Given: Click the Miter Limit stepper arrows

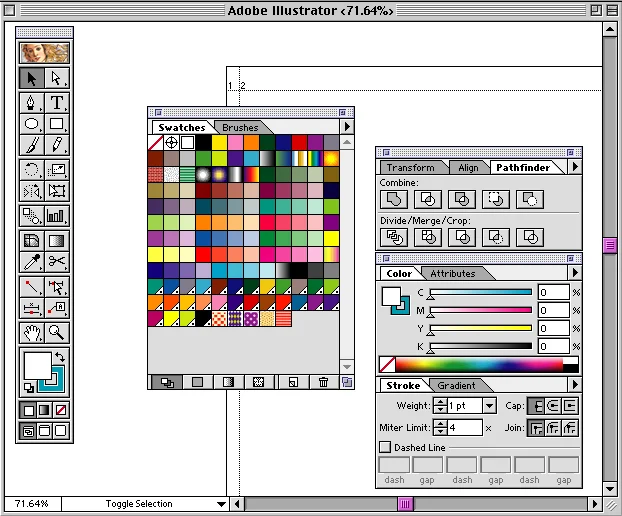Looking at the screenshot, I should coord(440,428).
